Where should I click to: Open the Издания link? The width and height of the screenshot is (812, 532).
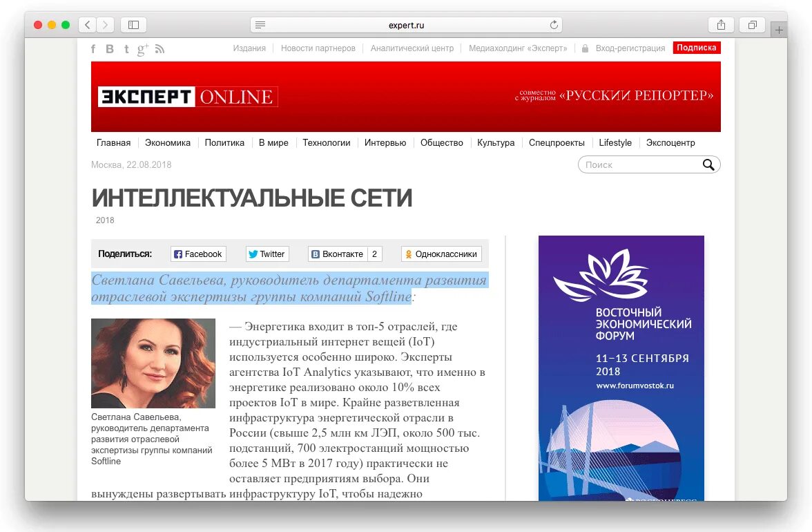coord(249,48)
